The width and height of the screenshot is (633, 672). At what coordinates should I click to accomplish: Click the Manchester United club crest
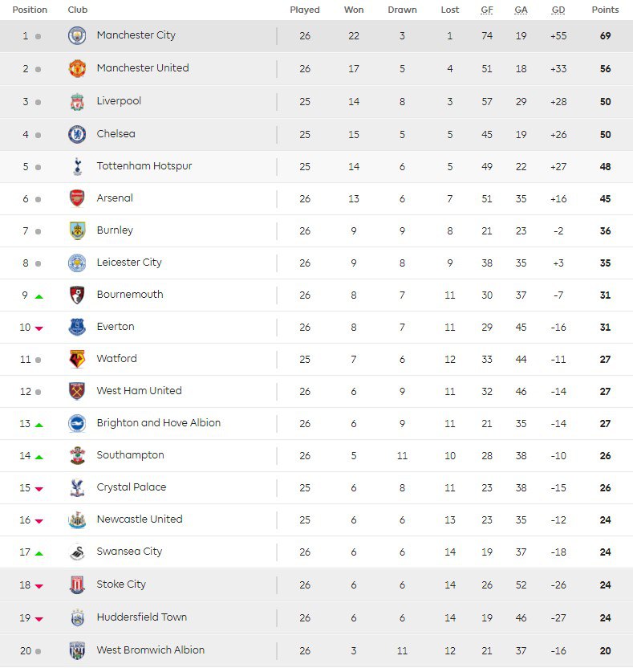point(77,68)
